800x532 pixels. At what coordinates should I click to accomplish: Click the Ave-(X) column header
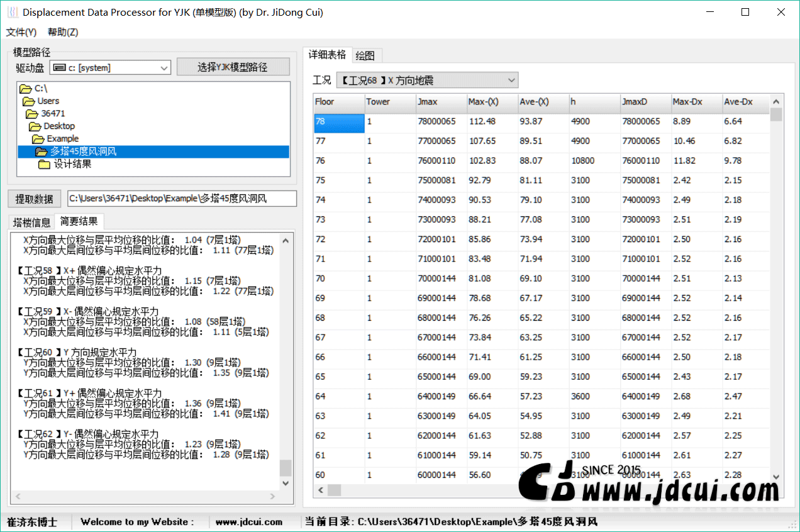(x=543, y=102)
